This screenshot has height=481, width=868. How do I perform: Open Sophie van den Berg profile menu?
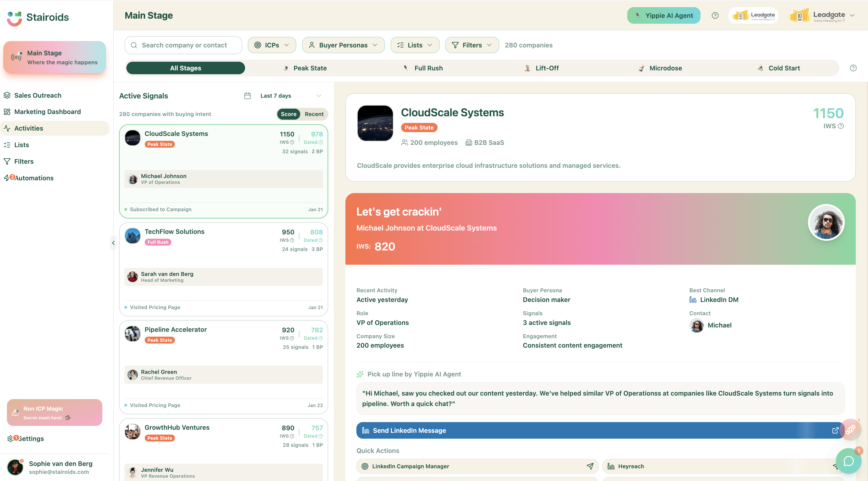point(55,467)
